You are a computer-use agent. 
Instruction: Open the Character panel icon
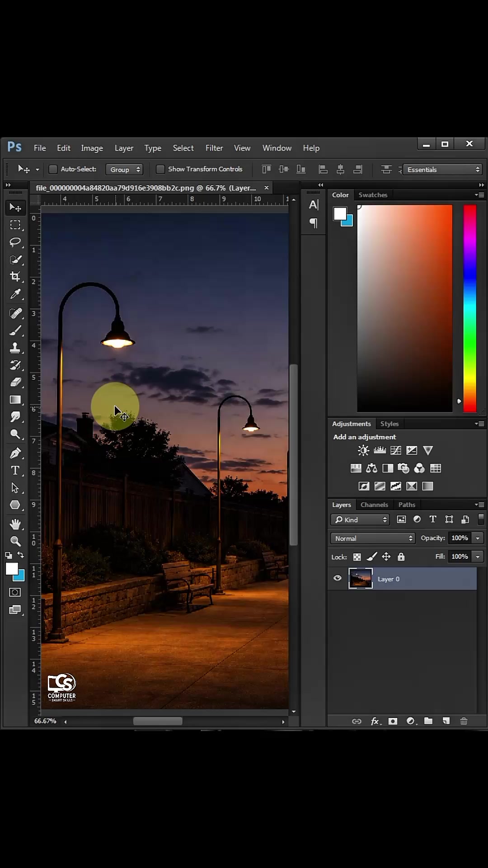tap(314, 205)
